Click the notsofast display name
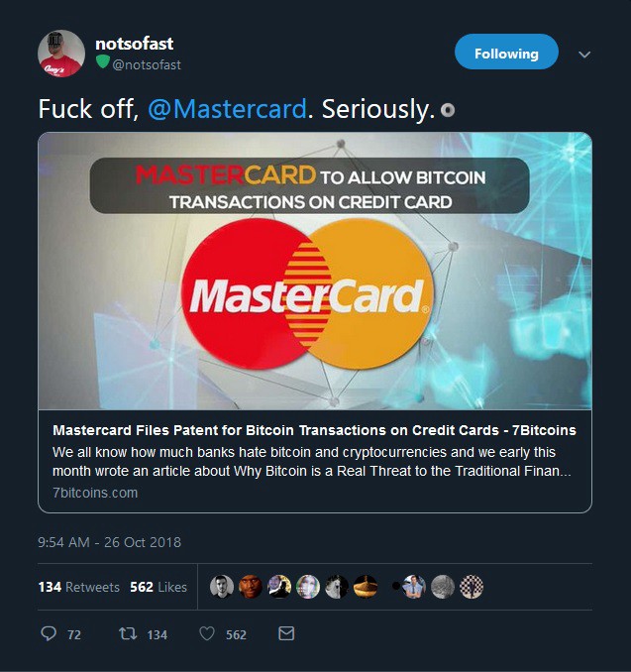The height and width of the screenshot is (672, 631). (134, 44)
